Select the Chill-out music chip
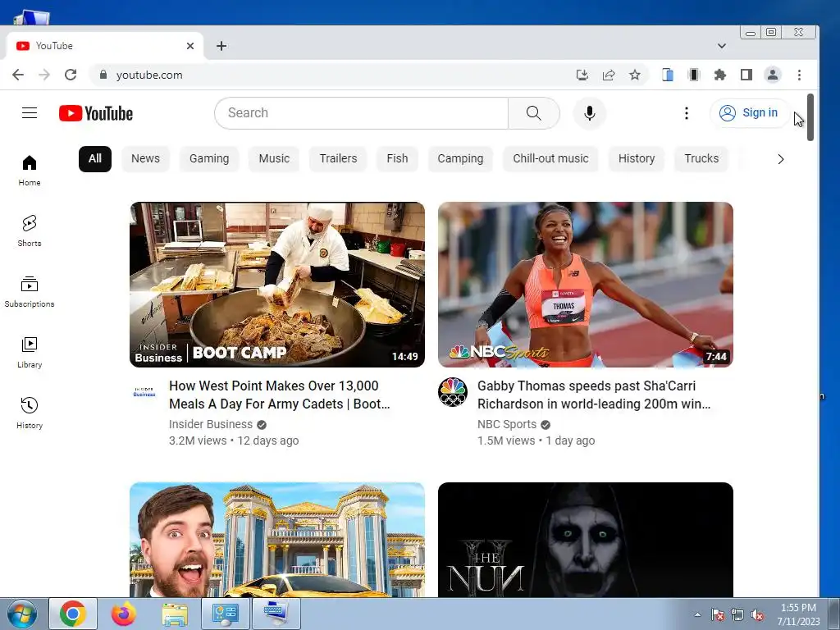The width and height of the screenshot is (840, 630). click(x=550, y=158)
